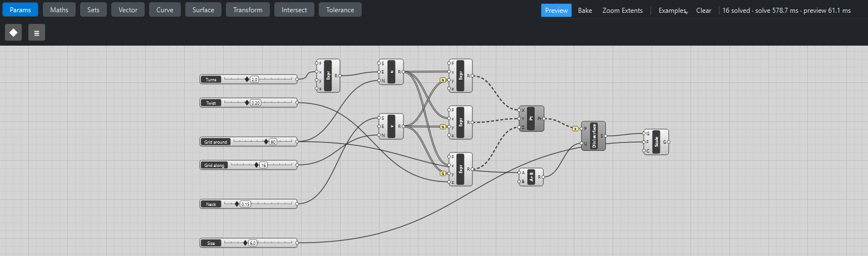Select the Expr node connected to Turns
Image resolution: width=868 pixels, height=256 pixels.
pyautogui.click(x=328, y=76)
